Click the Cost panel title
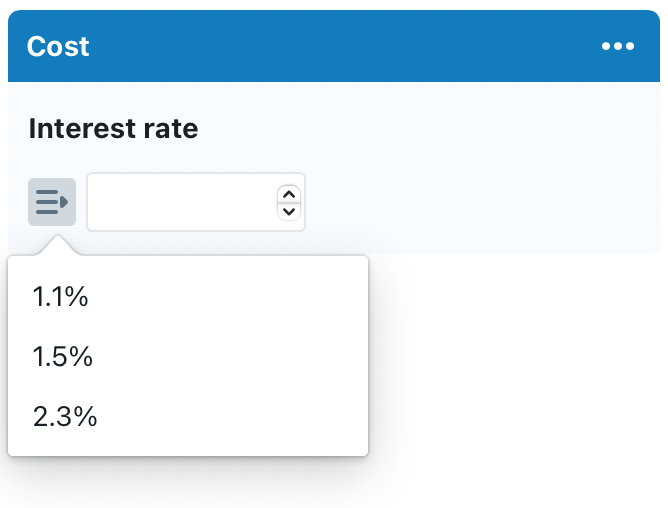The width and height of the screenshot is (668, 508). [x=58, y=47]
